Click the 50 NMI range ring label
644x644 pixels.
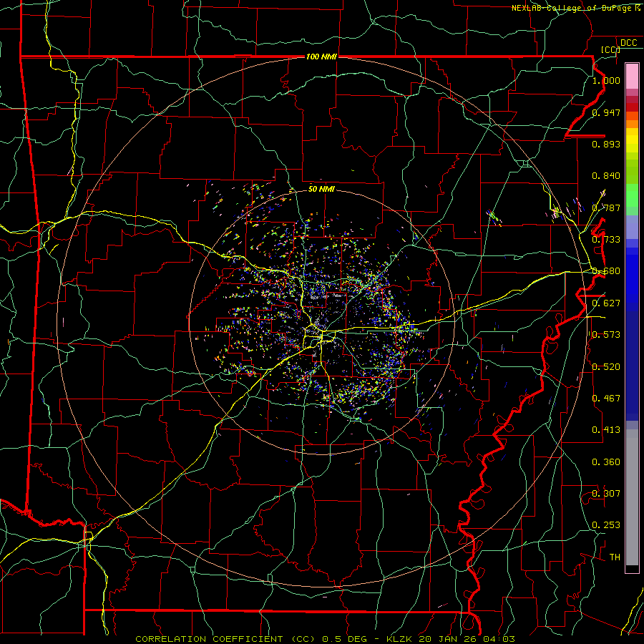click(321, 189)
